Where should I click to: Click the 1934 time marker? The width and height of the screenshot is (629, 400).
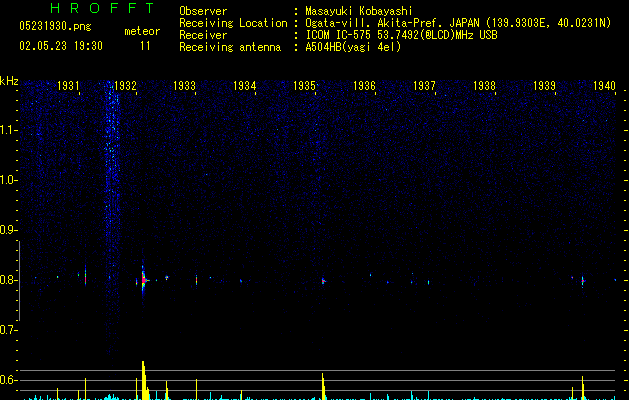point(245,86)
